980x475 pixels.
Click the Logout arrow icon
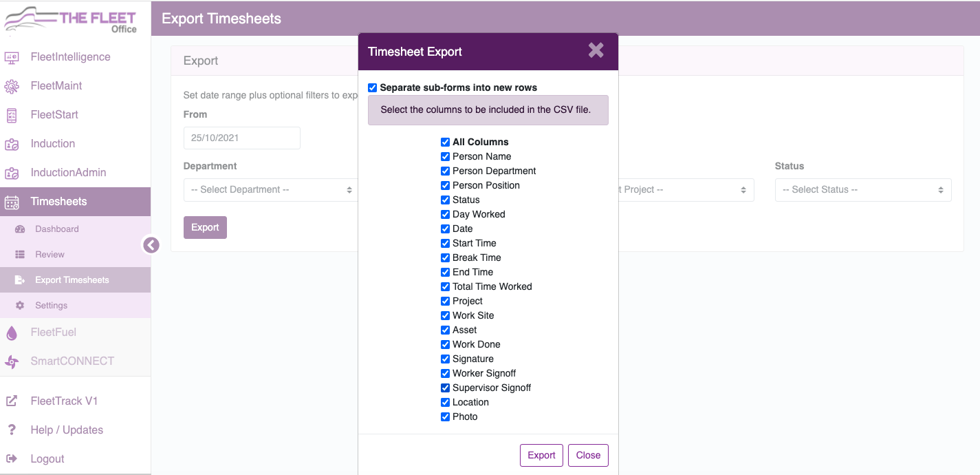click(x=12, y=458)
